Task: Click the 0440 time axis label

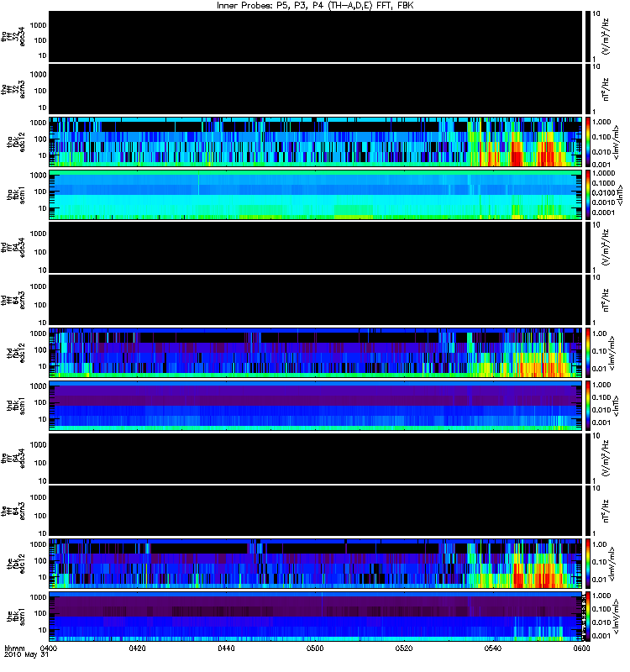Action: tap(226, 648)
